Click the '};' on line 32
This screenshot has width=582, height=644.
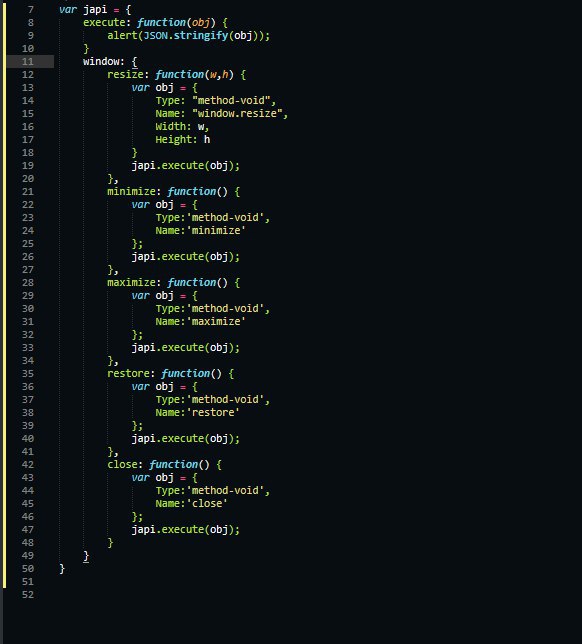[137, 335]
